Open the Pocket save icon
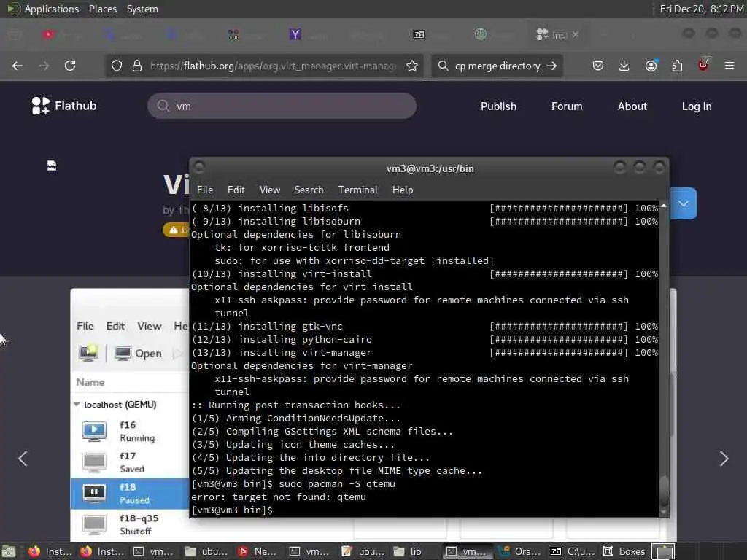Viewport: 747px width, 560px height. [x=598, y=66]
